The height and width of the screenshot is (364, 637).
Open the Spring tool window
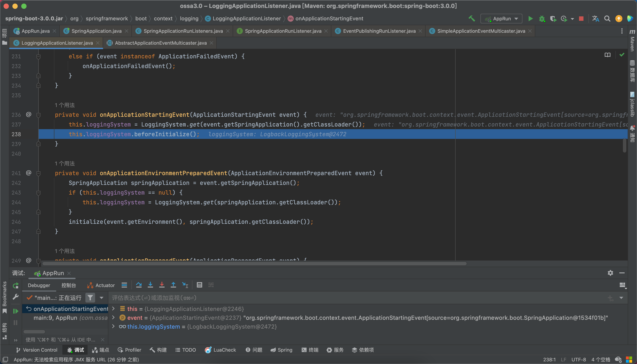[x=282, y=350]
